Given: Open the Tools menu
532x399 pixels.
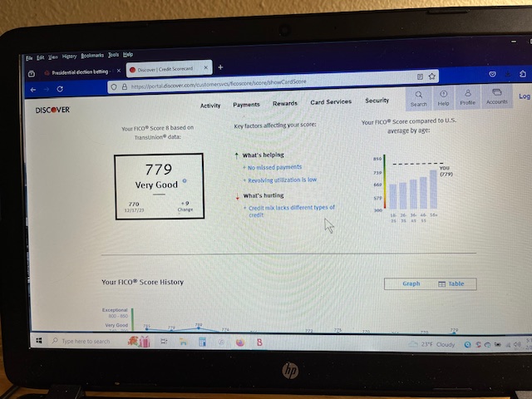Looking at the screenshot, I should point(113,55).
